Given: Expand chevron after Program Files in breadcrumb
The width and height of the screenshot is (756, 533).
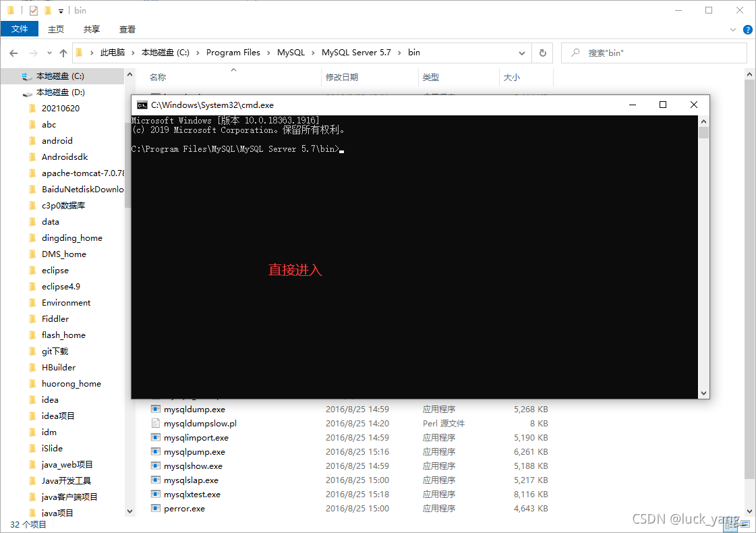Looking at the screenshot, I should 268,53.
